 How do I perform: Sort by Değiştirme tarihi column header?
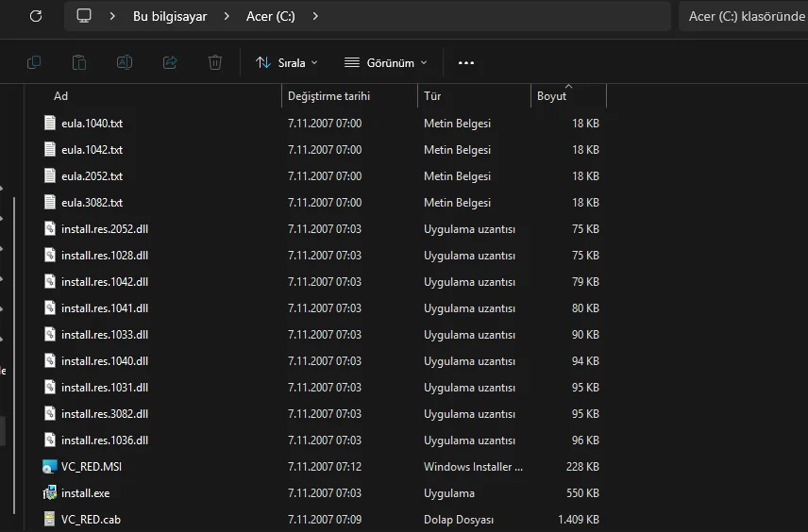coord(328,96)
